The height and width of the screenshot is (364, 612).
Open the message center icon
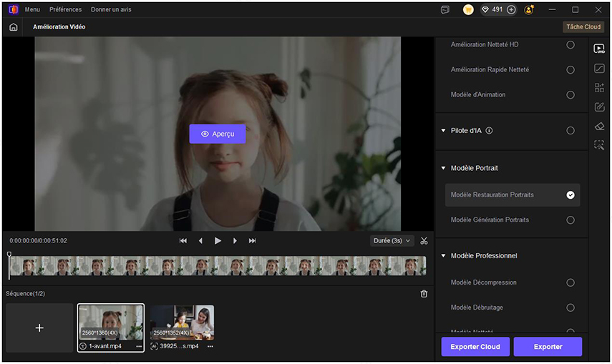point(445,10)
